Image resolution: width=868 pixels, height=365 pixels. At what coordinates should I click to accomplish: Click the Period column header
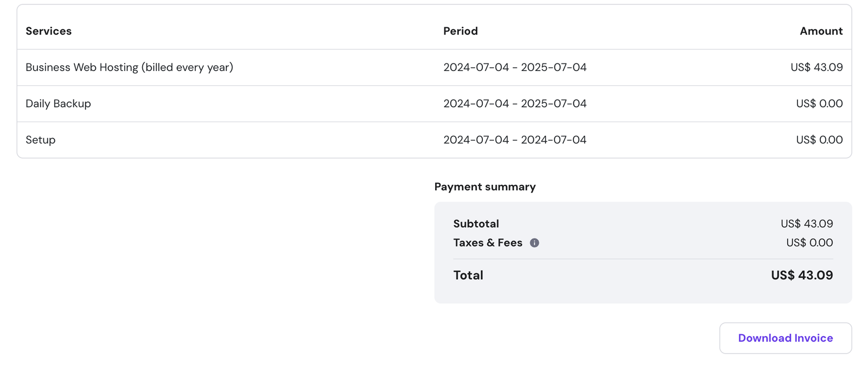[460, 31]
